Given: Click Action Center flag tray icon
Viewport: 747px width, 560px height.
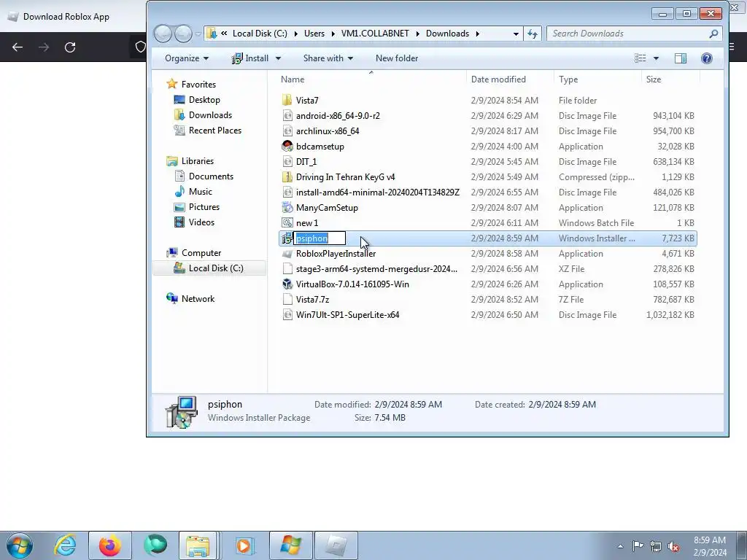Looking at the screenshot, I should (638, 546).
